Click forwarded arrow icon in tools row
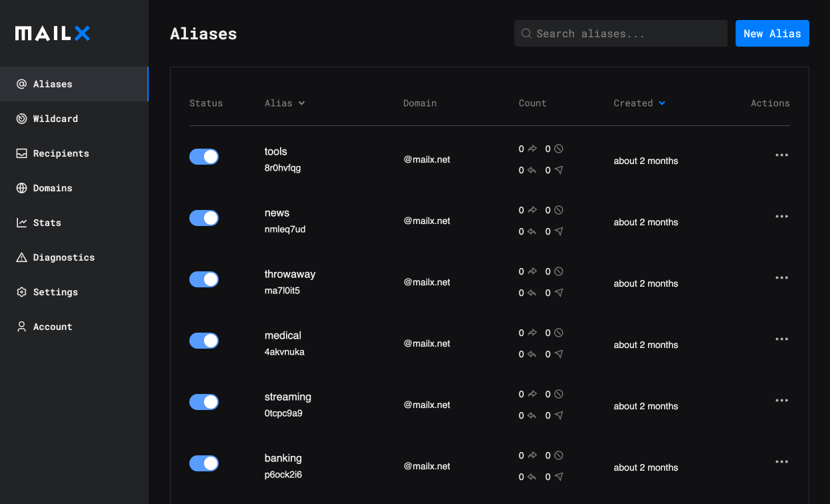Viewport: 830px width, 504px height. pyautogui.click(x=532, y=149)
